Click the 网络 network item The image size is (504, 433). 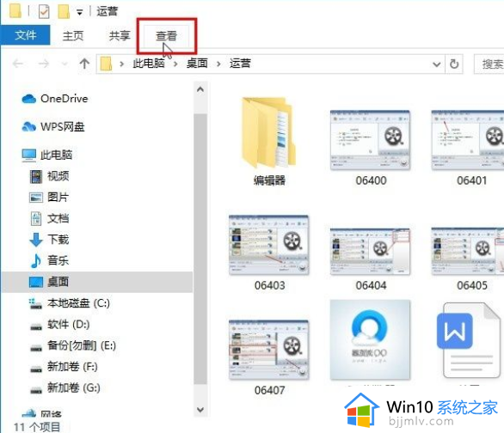pos(51,413)
